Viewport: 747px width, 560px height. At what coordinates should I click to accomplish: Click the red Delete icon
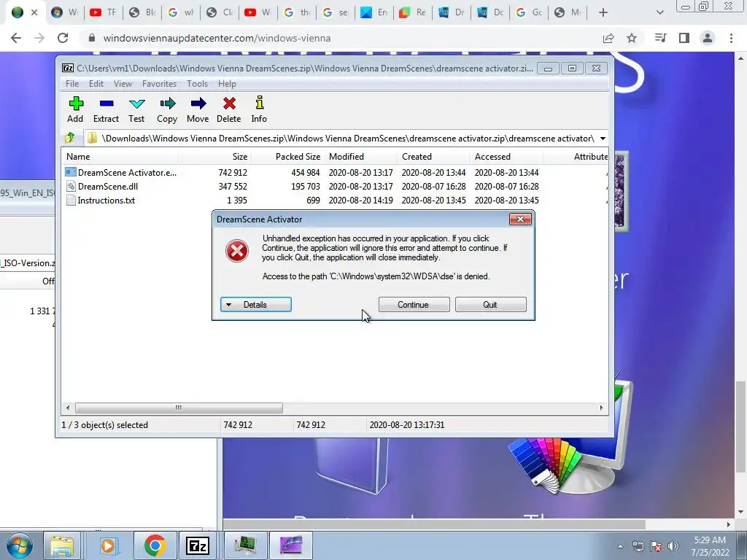pos(228,109)
